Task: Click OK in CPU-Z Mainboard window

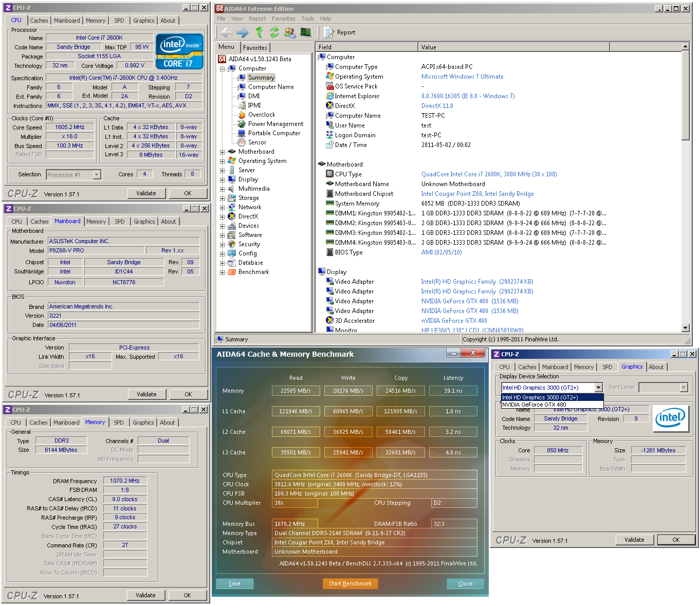Action: [188, 394]
